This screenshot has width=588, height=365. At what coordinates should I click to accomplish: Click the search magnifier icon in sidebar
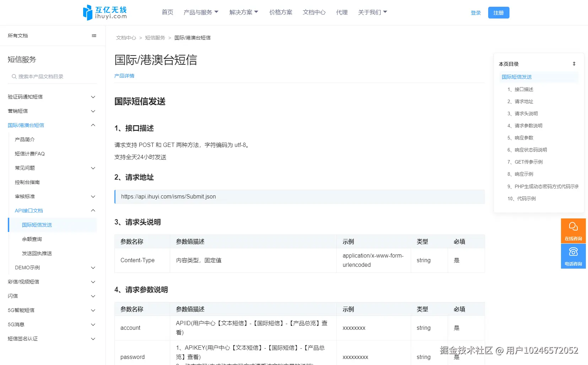[x=14, y=76]
